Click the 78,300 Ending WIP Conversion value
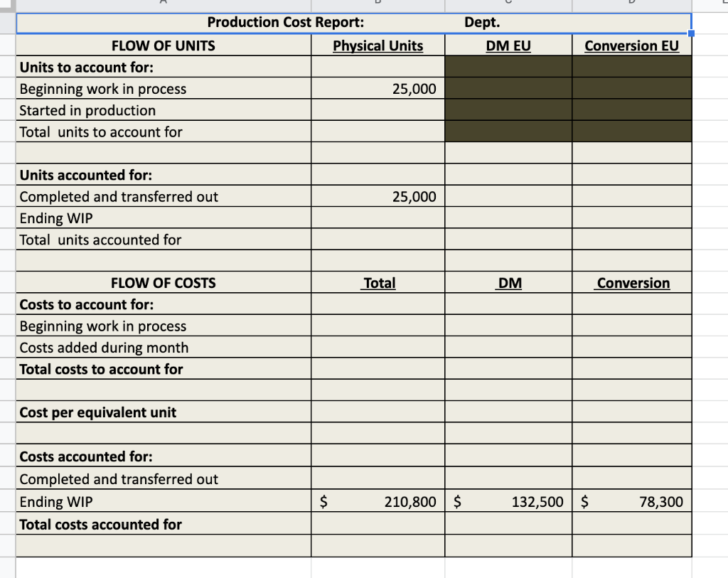 coord(632,501)
